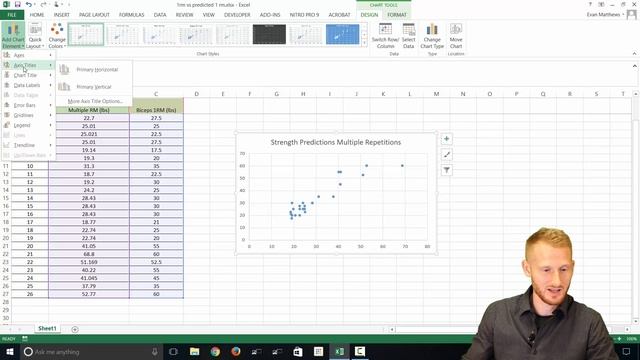Click the Cortana Ask me anything search box

click(x=91, y=352)
